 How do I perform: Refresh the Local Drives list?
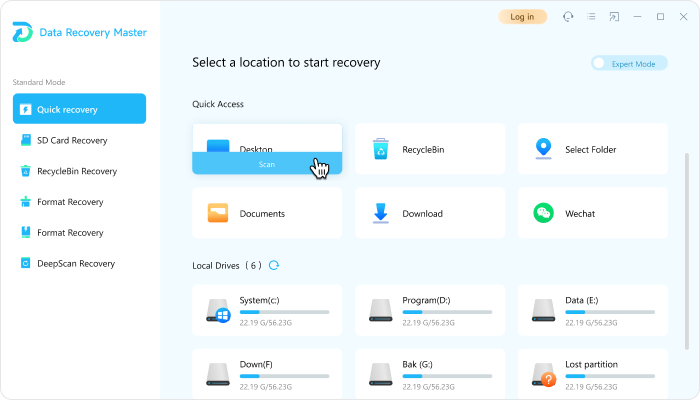point(274,265)
